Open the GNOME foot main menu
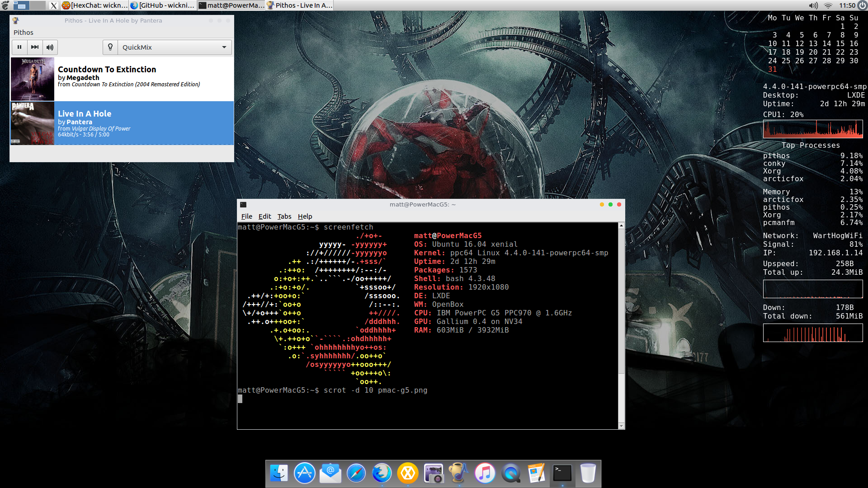Screen dimensions: 868x488 [x=5, y=5]
